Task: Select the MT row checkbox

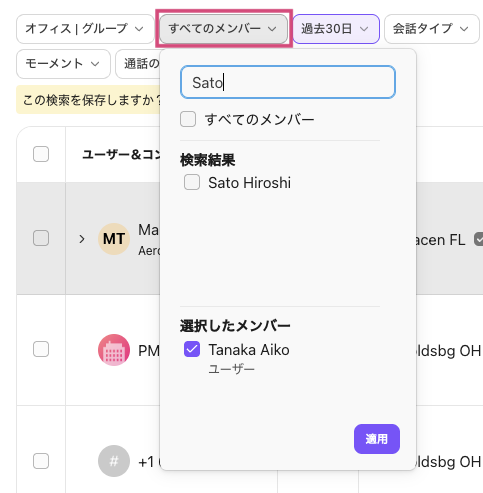Action: pyautogui.click(x=41, y=238)
